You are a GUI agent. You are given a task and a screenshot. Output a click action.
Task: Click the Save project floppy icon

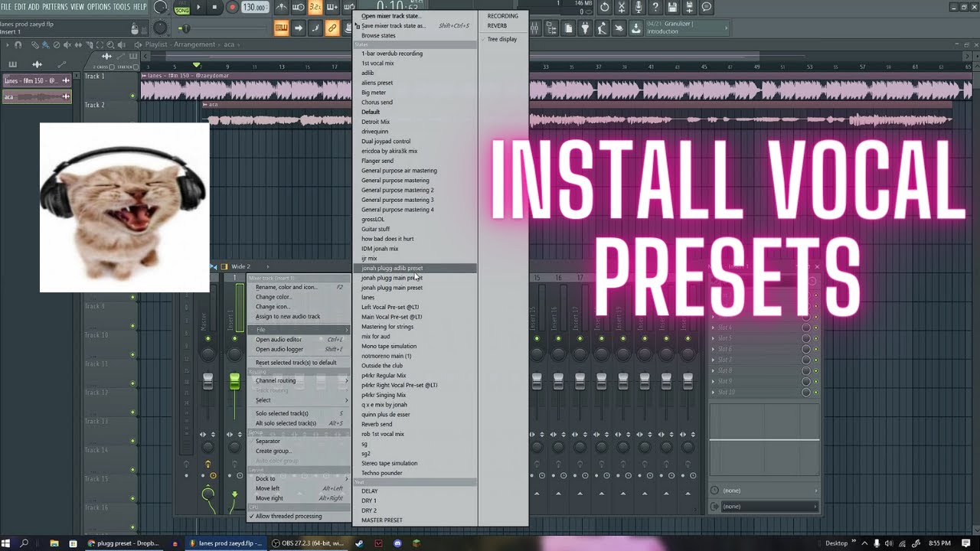[672, 8]
